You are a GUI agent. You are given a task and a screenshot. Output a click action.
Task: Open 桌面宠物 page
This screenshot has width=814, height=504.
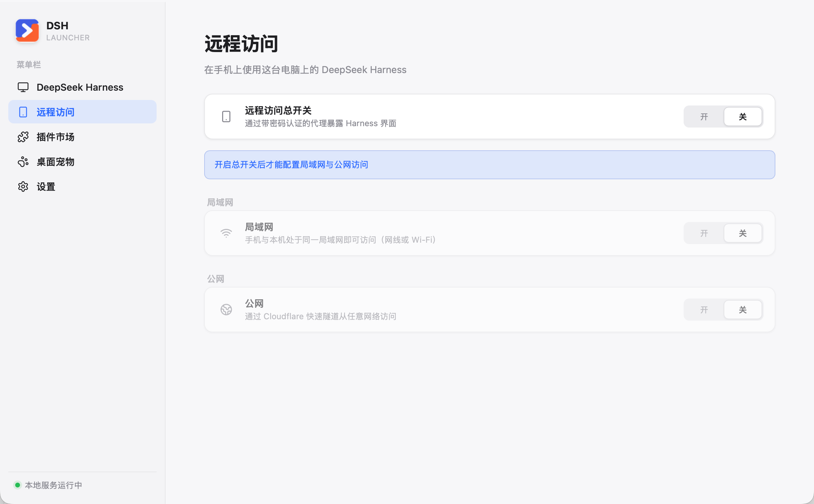coord(82,162)
